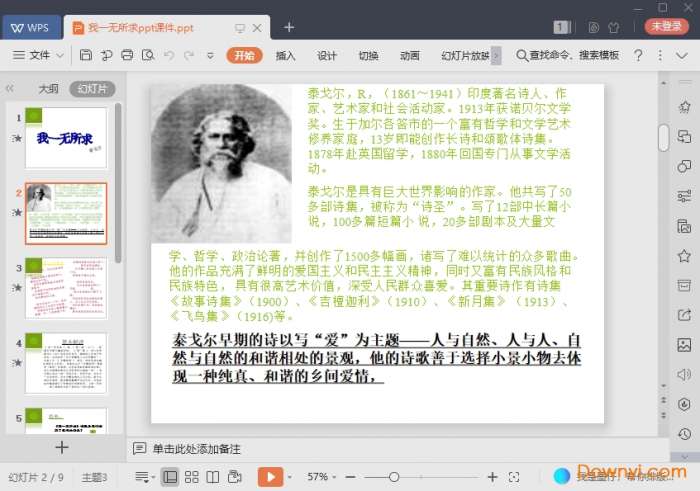Open the 设计 tab
The height and width of the screenshot is (491, 700).
tap(327, 55)
